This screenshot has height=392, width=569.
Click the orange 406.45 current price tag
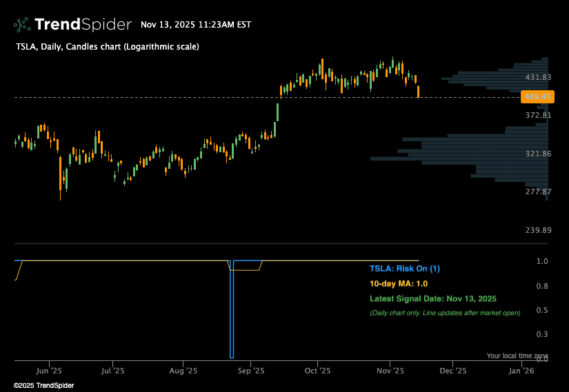pos(538,97)
